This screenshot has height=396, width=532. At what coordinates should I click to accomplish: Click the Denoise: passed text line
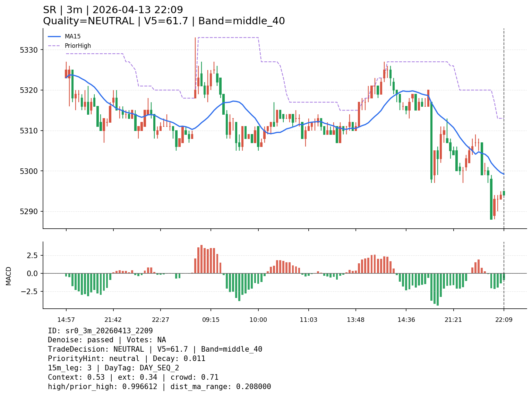(107, 340)
